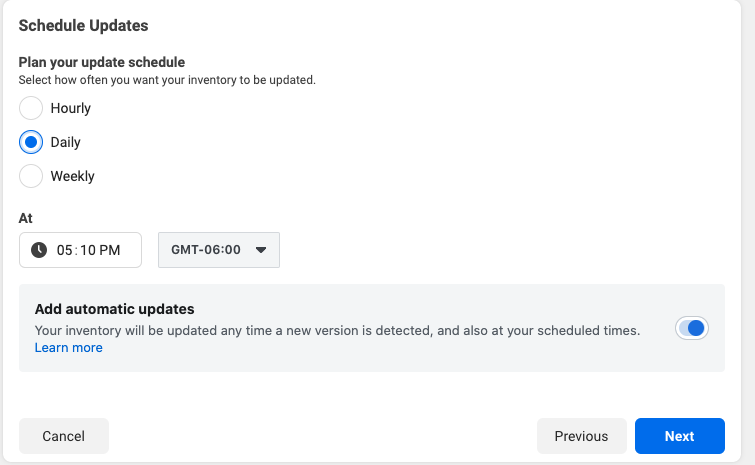Select the Weekly radio button

[31, 176]
